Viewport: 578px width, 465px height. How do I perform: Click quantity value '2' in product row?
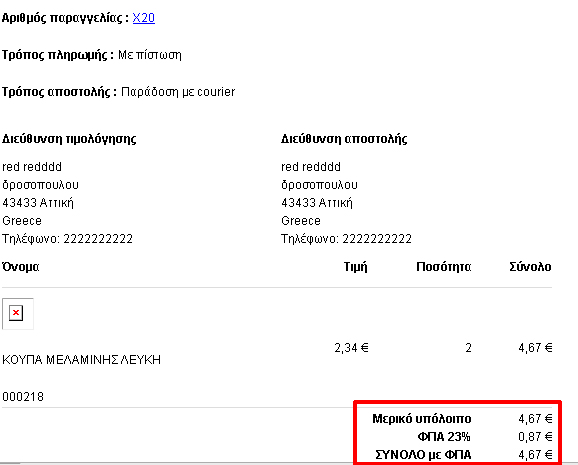(468, 348)
